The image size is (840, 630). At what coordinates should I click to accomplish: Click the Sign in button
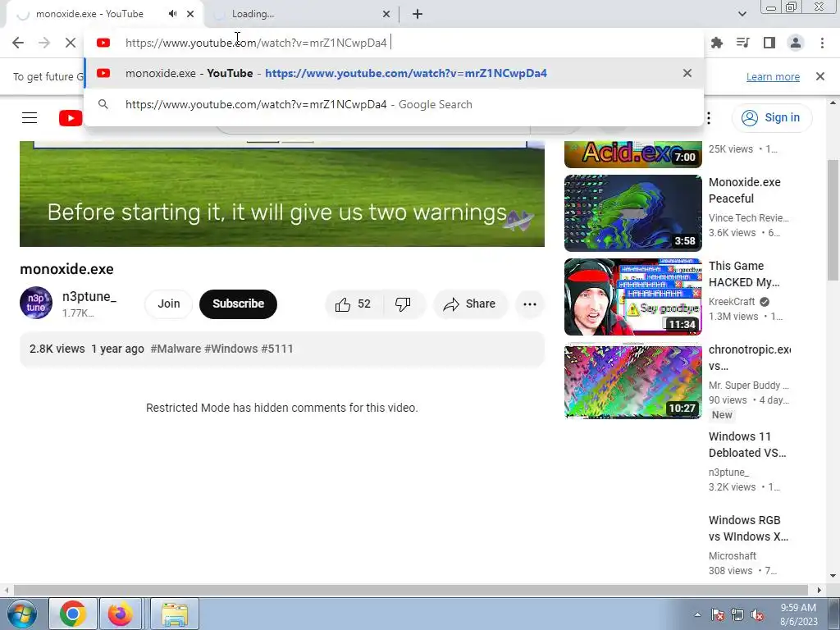click(x=771, y=117)
